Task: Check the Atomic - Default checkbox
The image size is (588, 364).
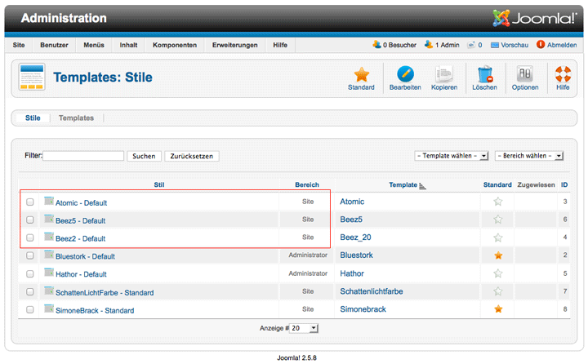Action: (x=30, y=202)
